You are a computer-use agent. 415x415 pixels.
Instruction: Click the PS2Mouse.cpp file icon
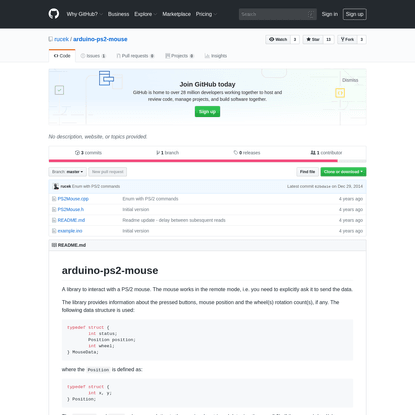tap(54, 199)
